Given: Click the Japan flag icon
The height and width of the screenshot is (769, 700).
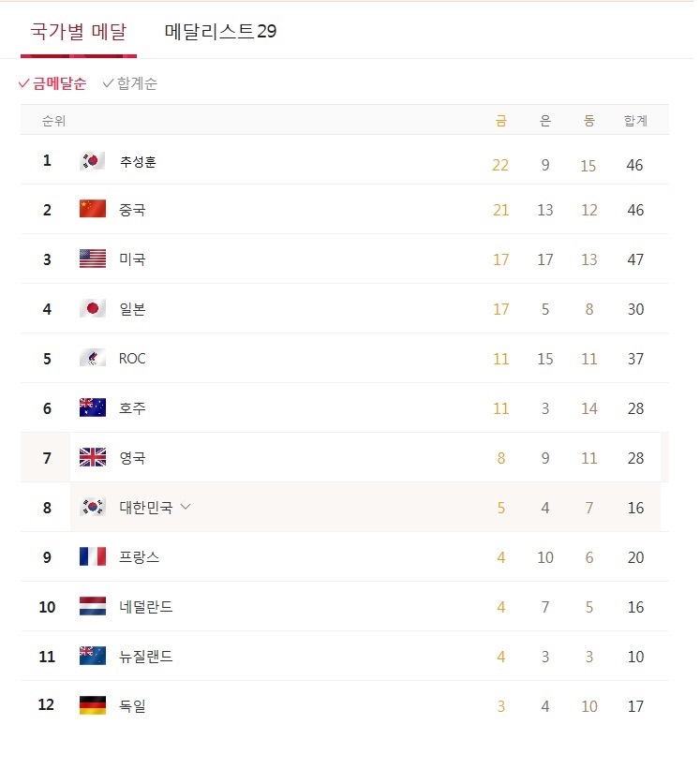Looking at the screenshot, I should (93, 309).
